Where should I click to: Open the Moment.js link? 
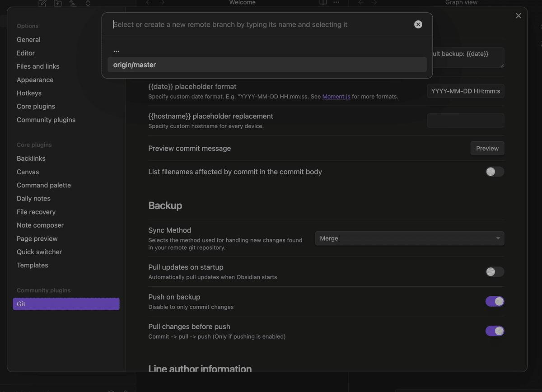[336, 97]
